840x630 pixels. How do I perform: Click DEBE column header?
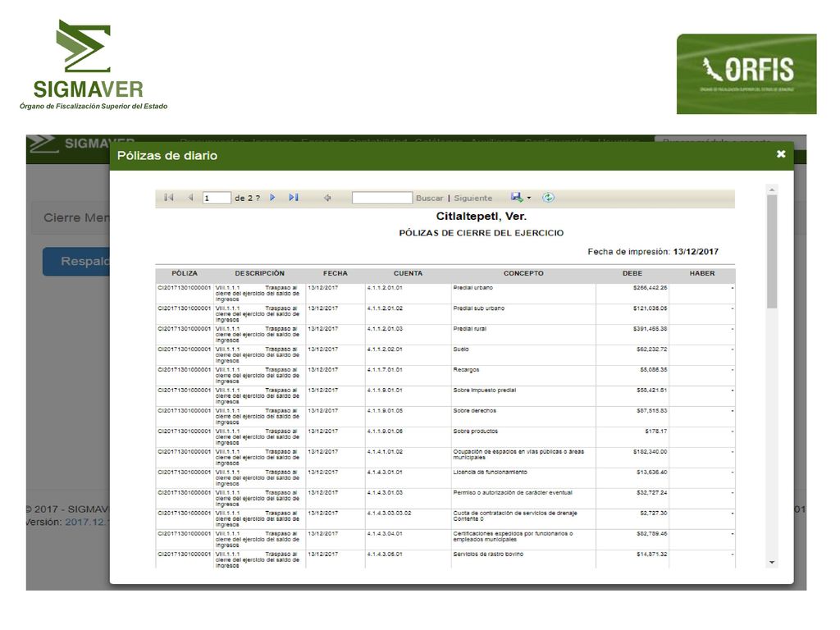click(x=632, y=273)
